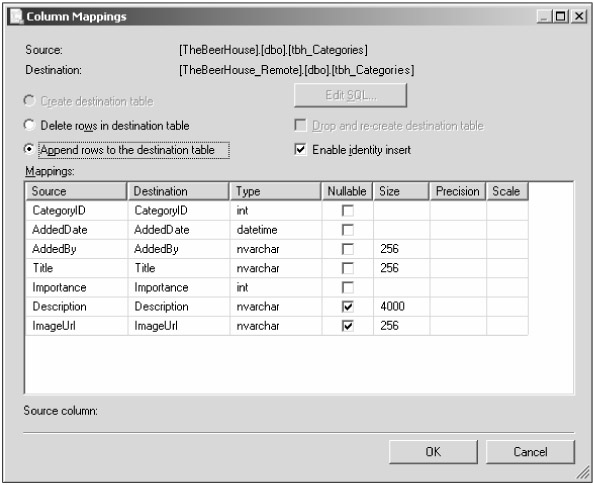Open destination cell for Title row
The width and height of the screenshot is (595, 485).
click(178, 268)
